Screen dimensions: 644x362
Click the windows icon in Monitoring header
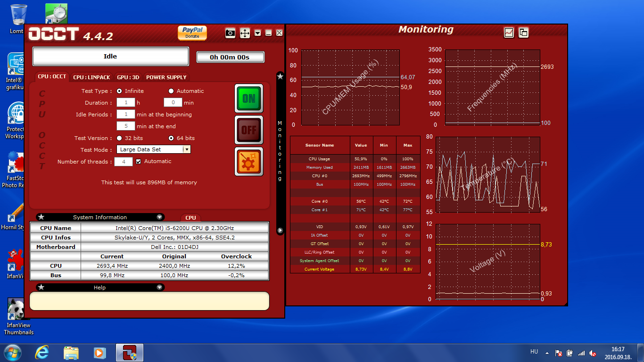coord(523,33)
